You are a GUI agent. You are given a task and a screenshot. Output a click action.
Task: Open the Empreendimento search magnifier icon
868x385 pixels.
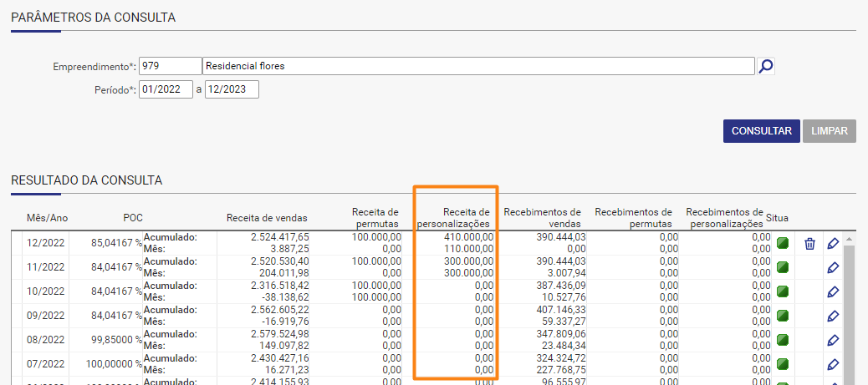pyautogui.click(x=766, y=66)
